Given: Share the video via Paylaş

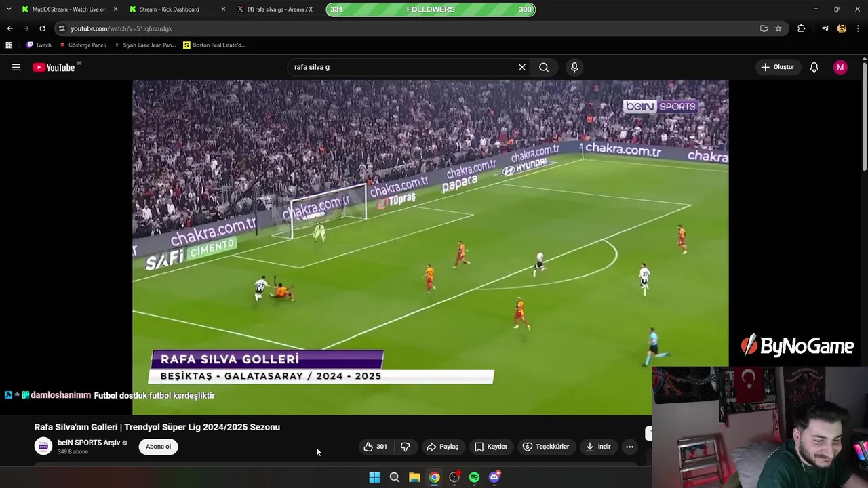Looking at the screenshot, I should coord(443,447).
